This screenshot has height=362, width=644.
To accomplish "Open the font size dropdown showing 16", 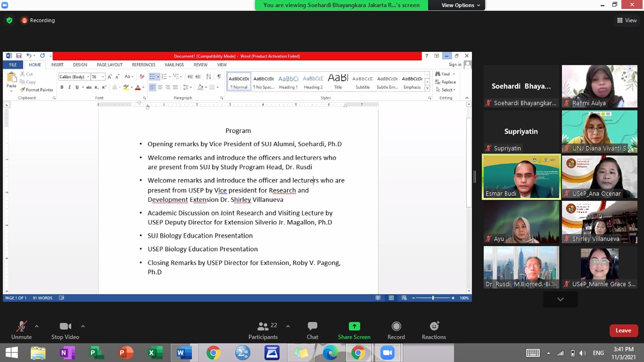I will pos(103,77).
